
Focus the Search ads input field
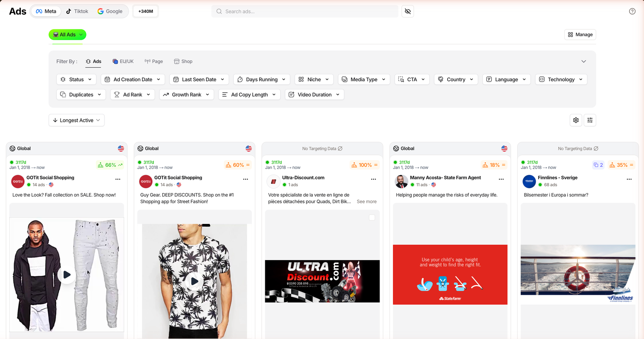pos(305,11)
